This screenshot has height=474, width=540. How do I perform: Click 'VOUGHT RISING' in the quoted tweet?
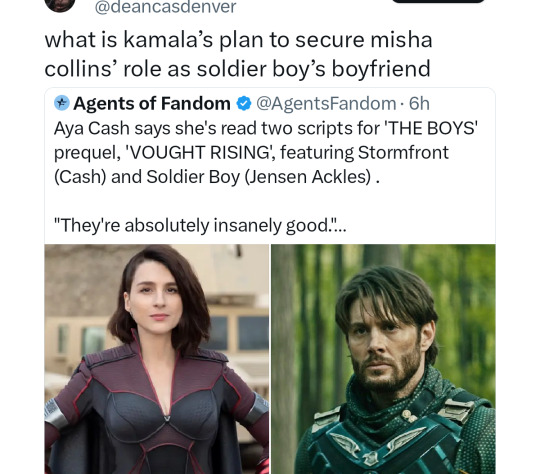(x=201, y=153)
